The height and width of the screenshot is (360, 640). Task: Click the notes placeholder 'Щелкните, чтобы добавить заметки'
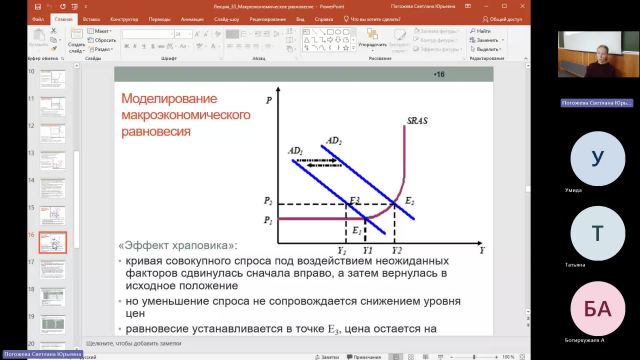133,343
